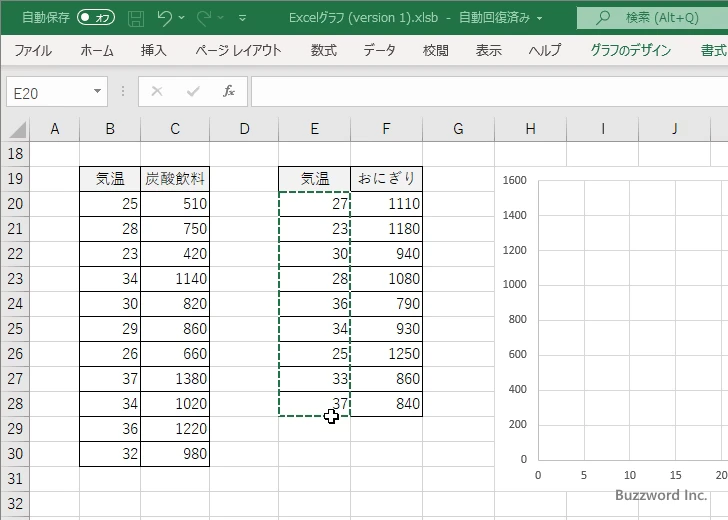Open the ヘルプ tab
The height and width of the screenshot is (520, 728).
(x=545, y=50)
